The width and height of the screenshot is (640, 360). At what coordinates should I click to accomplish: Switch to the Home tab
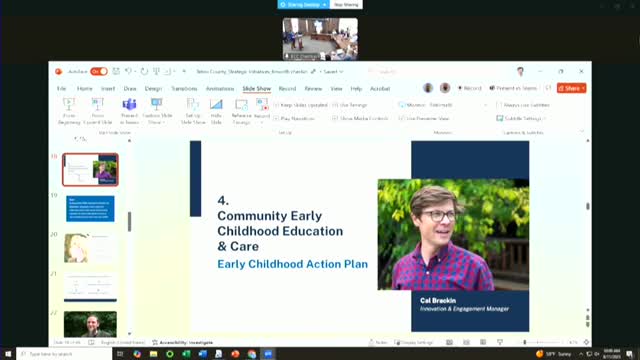(x=84, y=89)
